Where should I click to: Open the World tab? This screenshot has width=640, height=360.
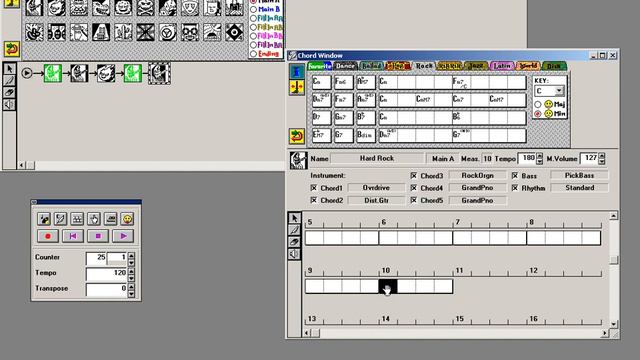(528, 66)
